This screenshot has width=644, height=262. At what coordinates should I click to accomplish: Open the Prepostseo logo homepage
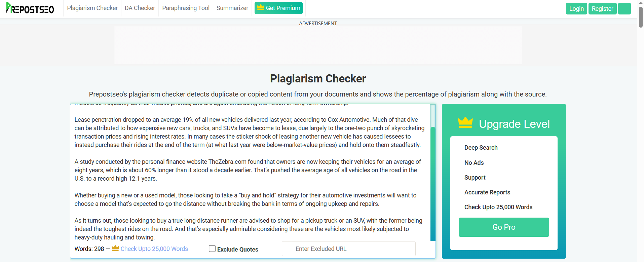tap(30, 8)
